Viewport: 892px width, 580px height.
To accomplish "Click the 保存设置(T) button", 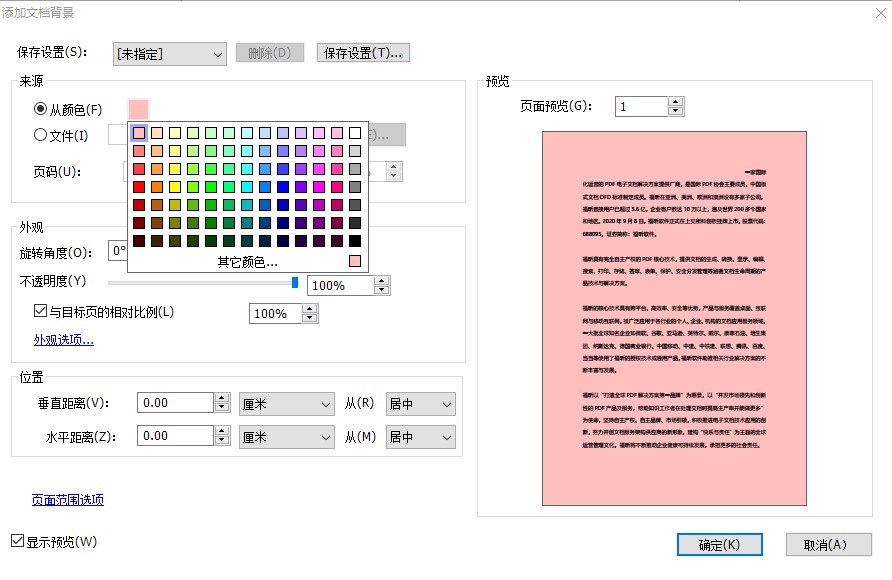I will coord(363,52).
